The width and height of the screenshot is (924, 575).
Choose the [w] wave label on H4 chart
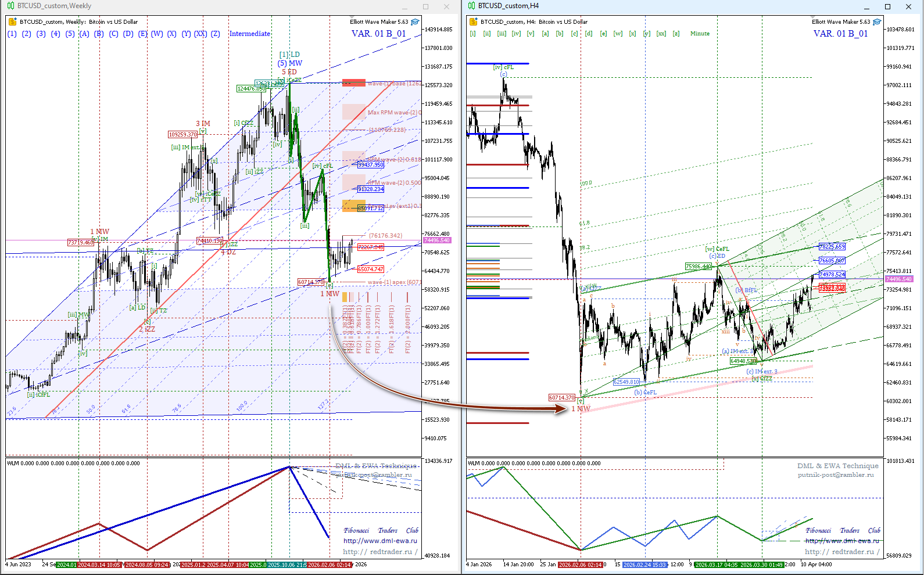coord(618,34)
